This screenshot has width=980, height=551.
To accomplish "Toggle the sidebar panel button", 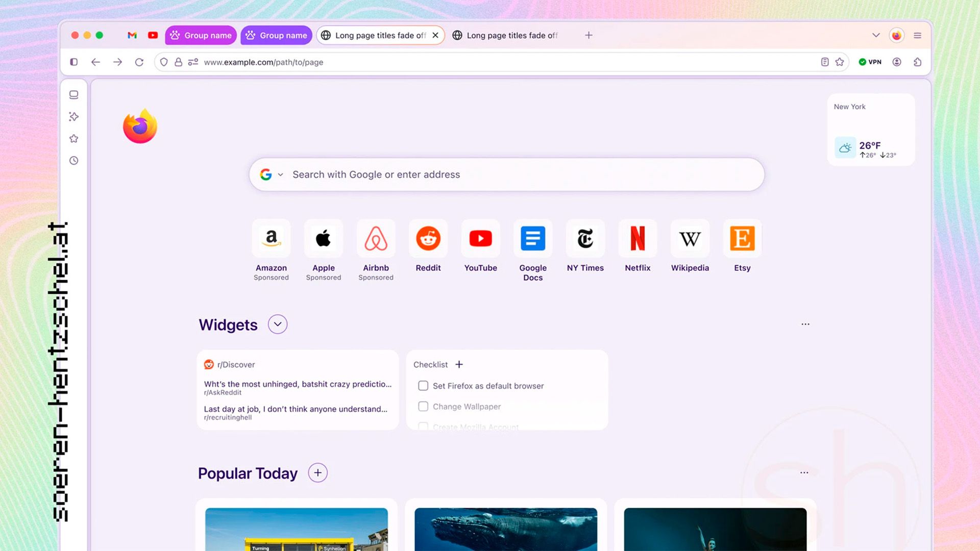I will pos(74,62).
